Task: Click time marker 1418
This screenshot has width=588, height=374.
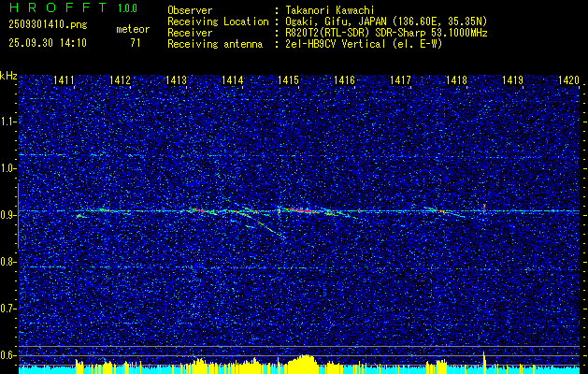Action: coord(456,79)
